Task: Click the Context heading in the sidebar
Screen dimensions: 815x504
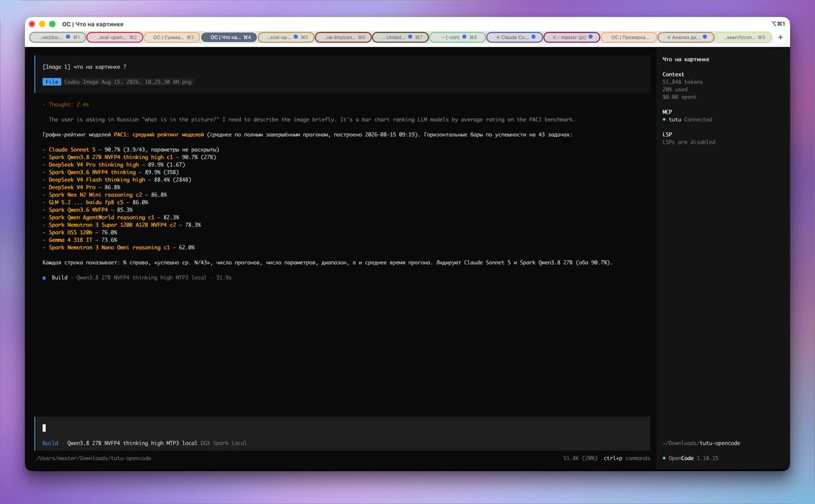Action: pos(673,74)
